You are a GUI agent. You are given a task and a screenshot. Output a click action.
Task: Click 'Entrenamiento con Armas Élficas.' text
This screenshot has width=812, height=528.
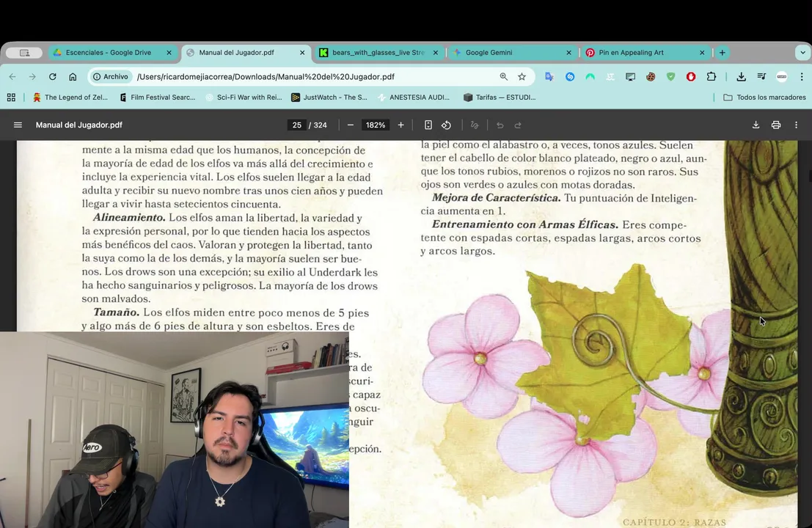point(525,224)
